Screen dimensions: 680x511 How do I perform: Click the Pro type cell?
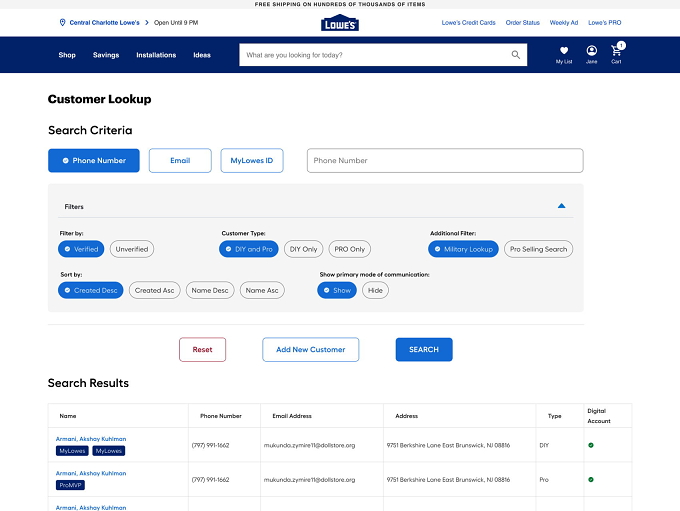point(544,479)
